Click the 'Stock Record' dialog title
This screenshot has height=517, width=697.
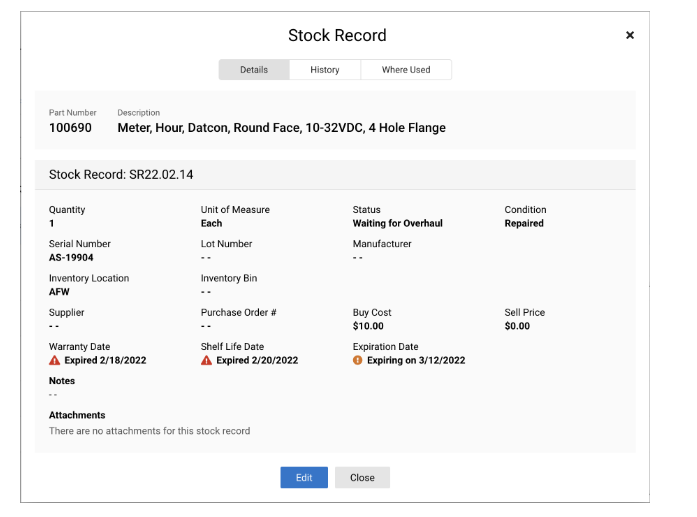pyautogui.click(x=337, y=36)
